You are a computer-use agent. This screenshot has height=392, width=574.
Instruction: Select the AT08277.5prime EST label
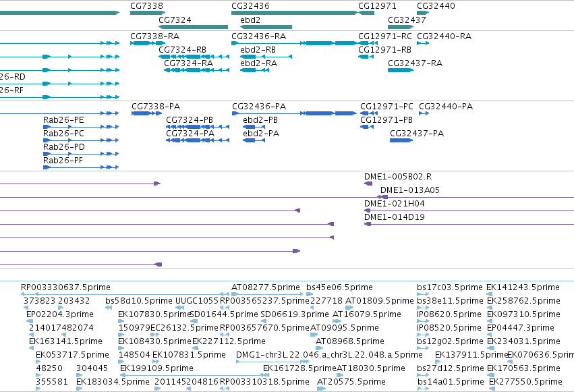click(x=266, y=287)
